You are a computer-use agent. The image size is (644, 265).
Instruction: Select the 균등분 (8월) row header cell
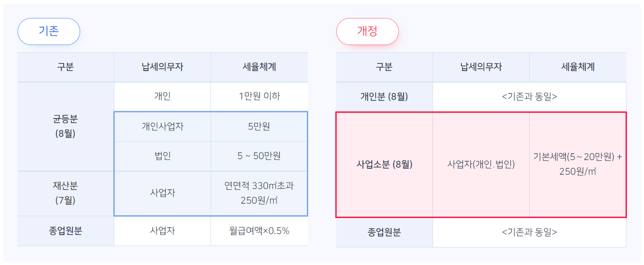tap(65, 126)
